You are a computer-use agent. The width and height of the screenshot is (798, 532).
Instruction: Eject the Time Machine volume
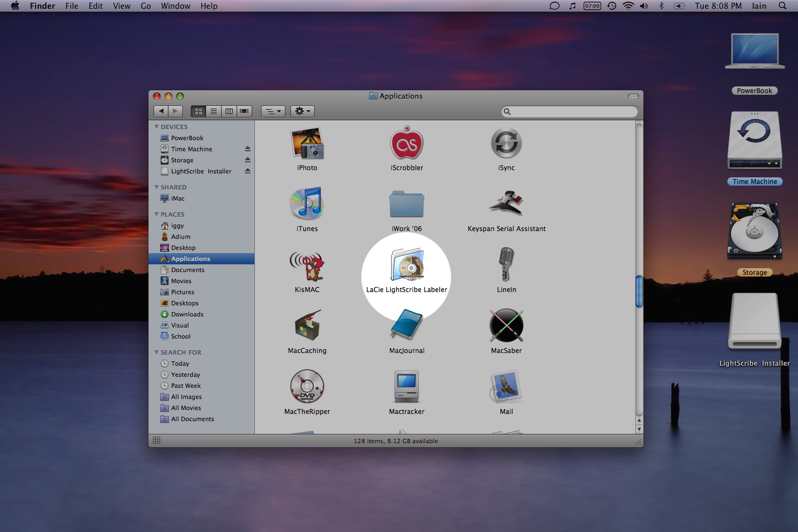point(248,149)
